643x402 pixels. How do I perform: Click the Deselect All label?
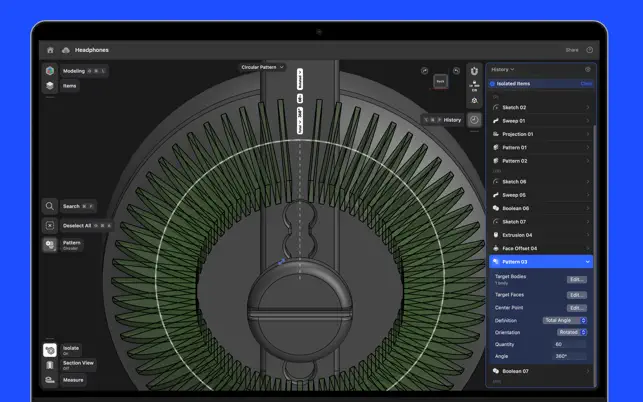77,225
